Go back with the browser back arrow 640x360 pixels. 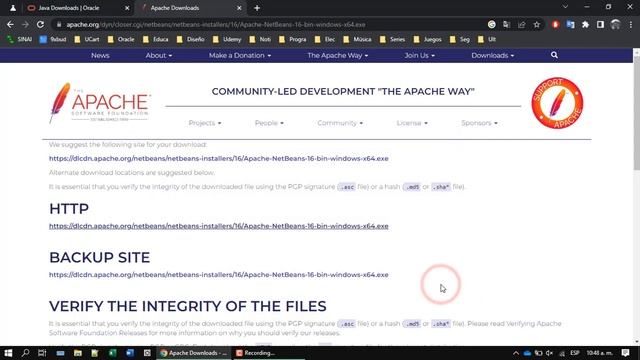[10, 24]
